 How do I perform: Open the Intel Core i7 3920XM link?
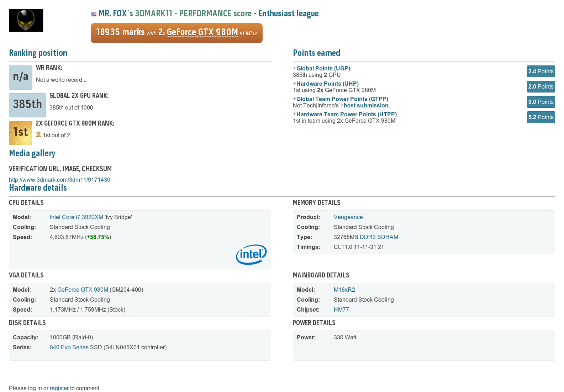77,217
